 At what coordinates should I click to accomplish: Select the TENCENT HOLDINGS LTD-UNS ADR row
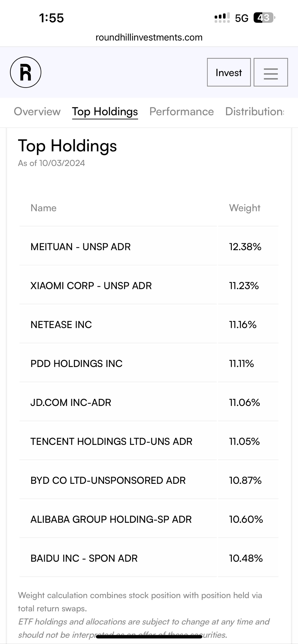(149, 441)
